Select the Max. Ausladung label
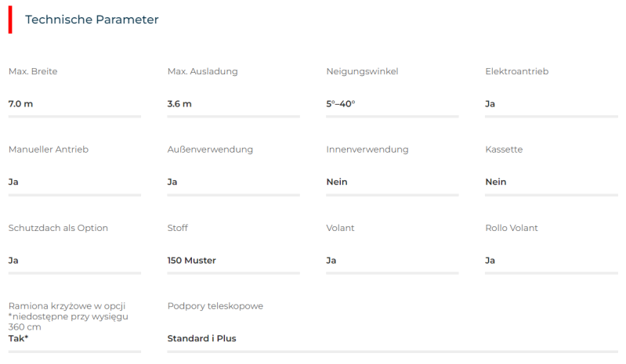Image resolution: width=626 pixels, height=364 pixels. coord(202,71)
